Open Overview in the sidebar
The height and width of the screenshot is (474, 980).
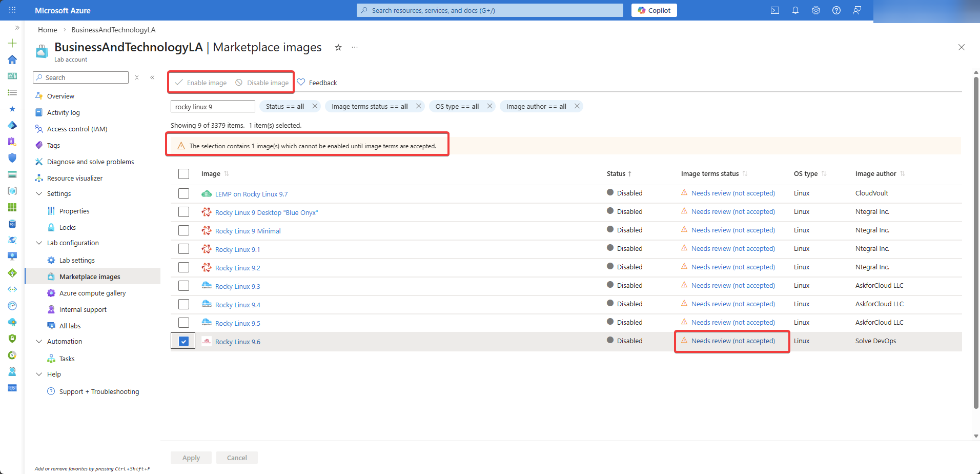(60, 96)
